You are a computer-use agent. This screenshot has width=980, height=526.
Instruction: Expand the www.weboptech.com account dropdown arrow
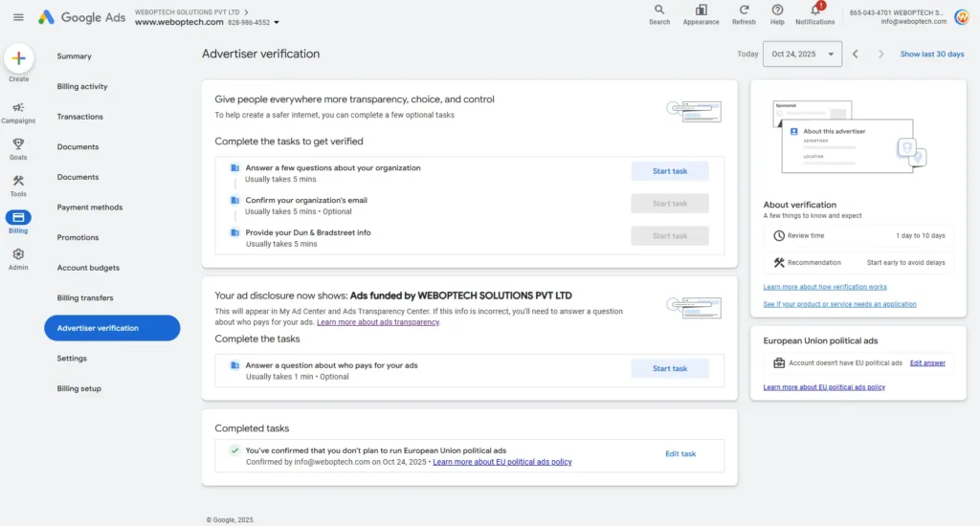coord(277,23)
